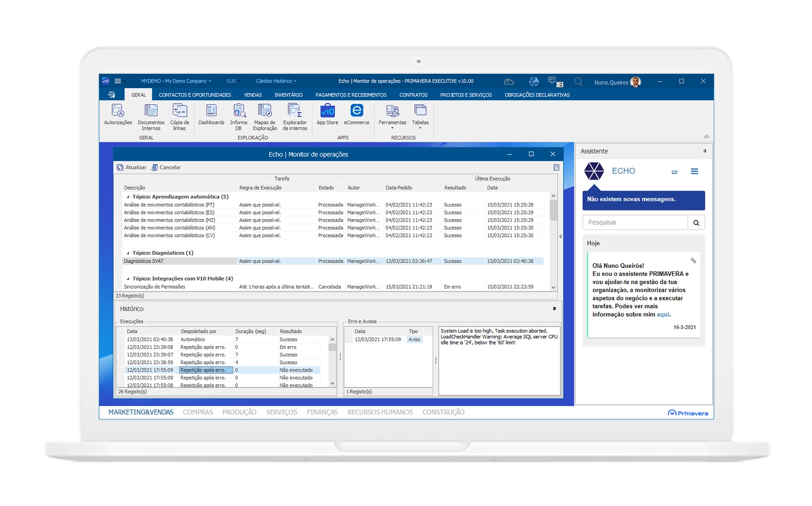Sort by the Descrição column header

pos(134,188)
